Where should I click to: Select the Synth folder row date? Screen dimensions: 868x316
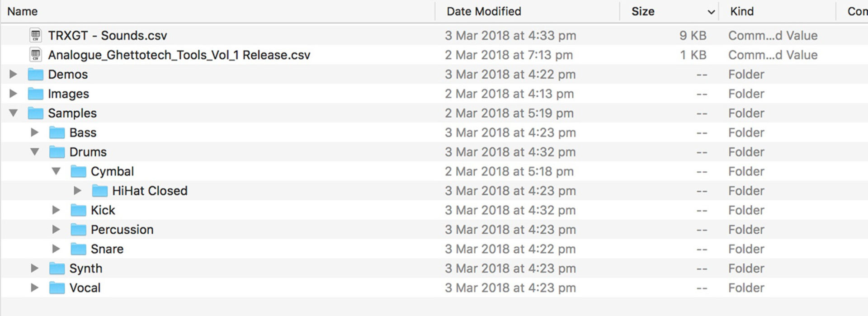510,269
